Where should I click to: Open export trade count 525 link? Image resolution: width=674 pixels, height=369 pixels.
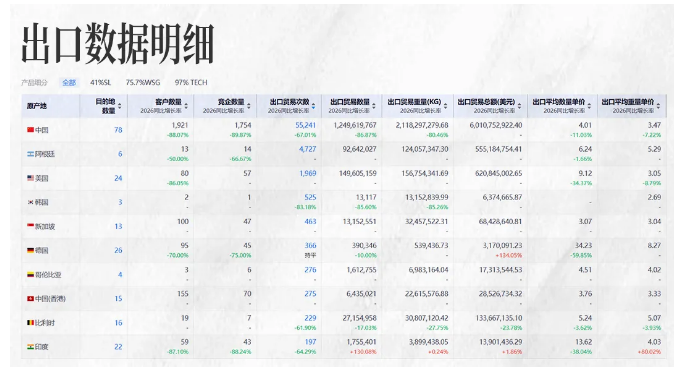[x=310, y=197]
